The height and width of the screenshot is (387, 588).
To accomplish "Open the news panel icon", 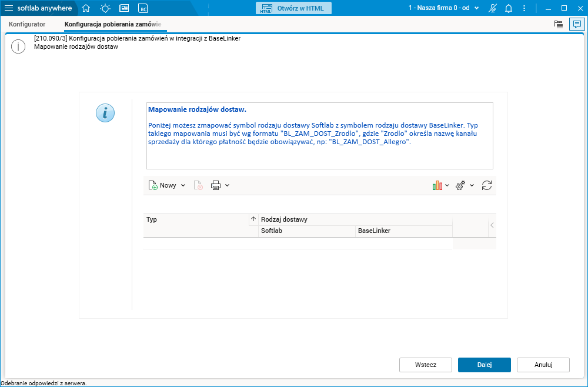I will [x=124, y=8].
